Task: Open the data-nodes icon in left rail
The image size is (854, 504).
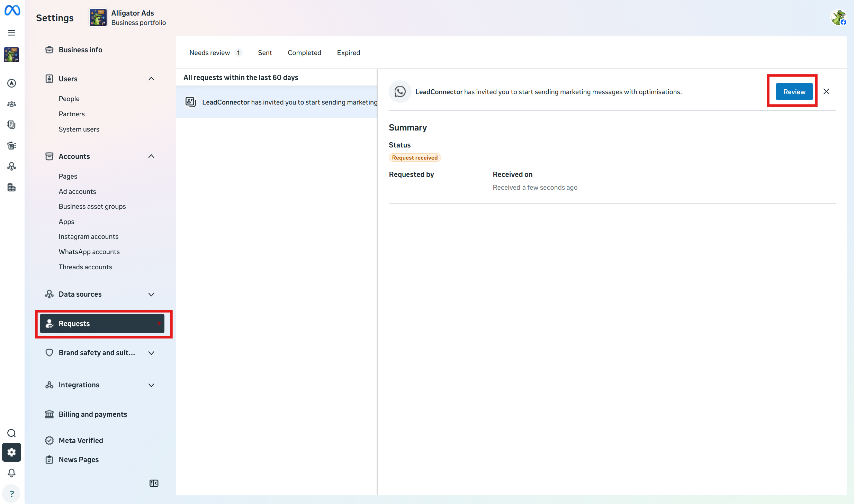Action: coord(11,166)
